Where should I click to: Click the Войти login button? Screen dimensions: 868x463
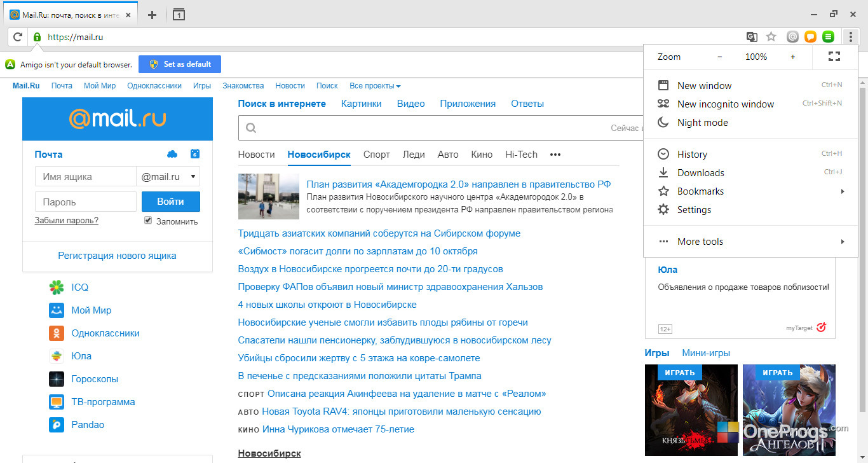coord(170,202)
